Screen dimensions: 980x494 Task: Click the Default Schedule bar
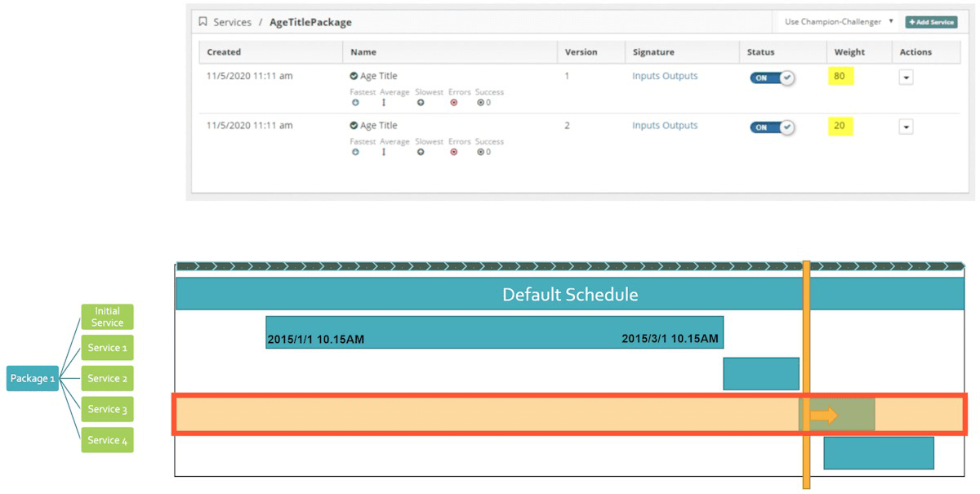click(570, 294)
